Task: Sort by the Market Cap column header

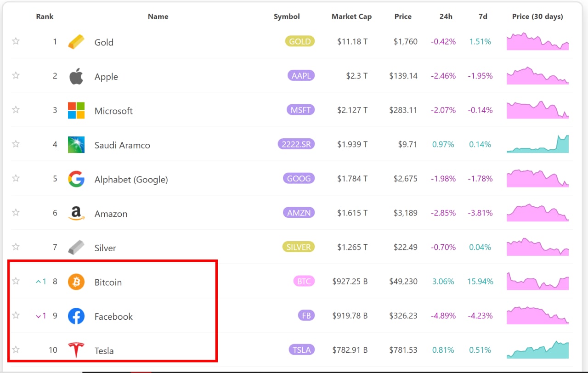Action: [x=351, y=17]
